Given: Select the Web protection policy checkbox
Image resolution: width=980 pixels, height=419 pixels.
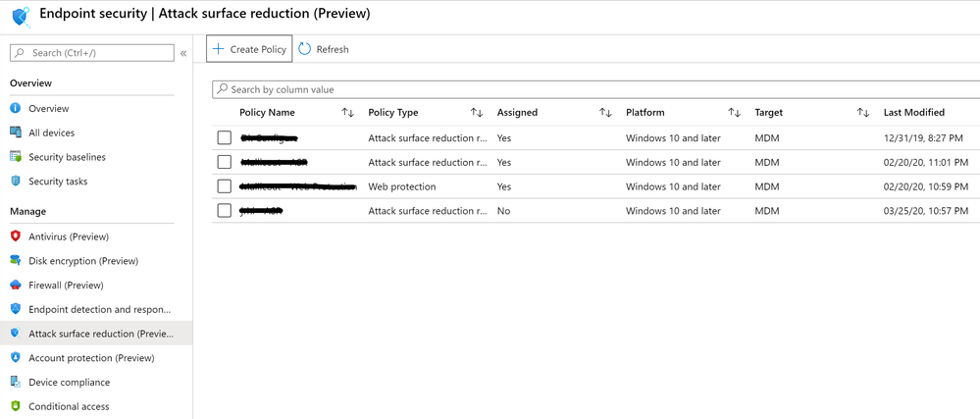Looking at the screenshot, I should 225,186.
